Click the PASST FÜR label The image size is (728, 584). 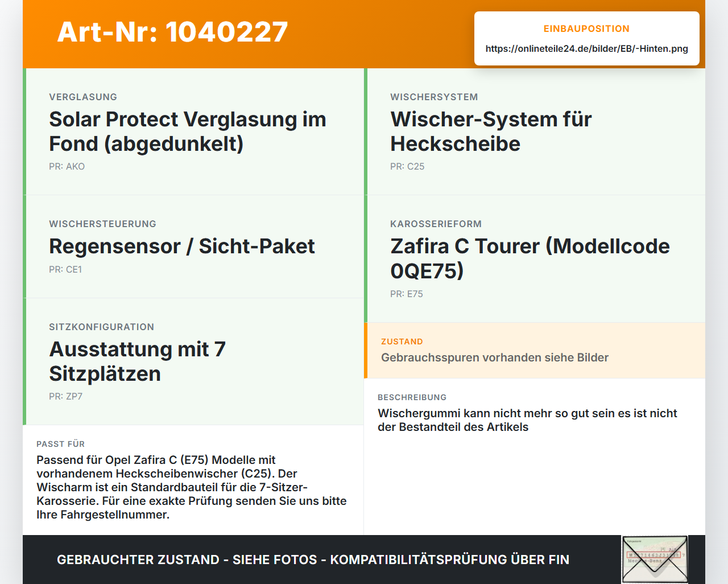60,444
